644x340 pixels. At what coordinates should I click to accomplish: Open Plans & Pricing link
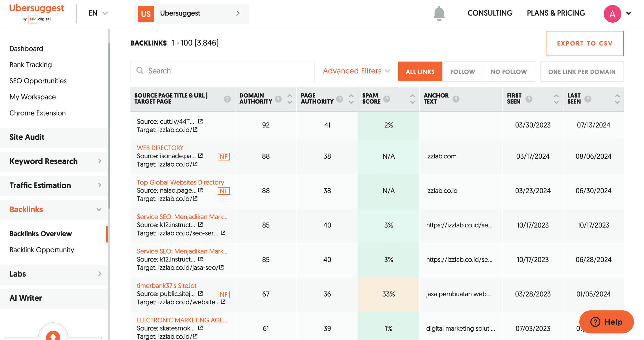(x=556, y=13)
